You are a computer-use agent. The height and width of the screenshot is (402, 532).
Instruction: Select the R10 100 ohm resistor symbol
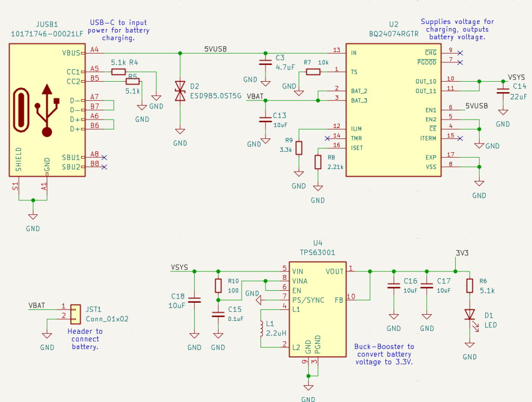[218, 286]
